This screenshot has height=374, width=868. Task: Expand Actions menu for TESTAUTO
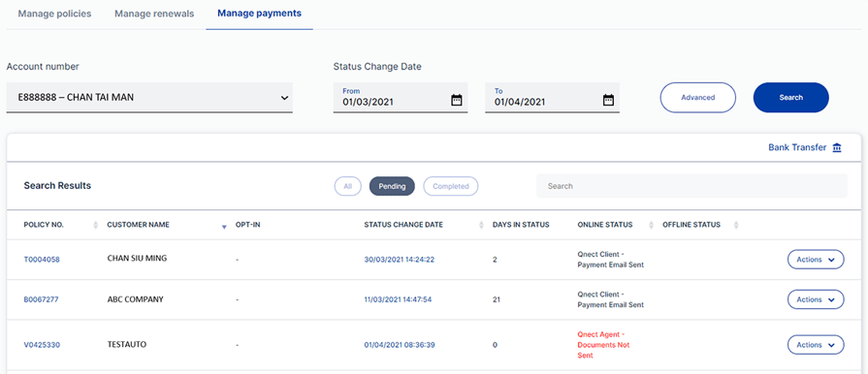point(816,345)
